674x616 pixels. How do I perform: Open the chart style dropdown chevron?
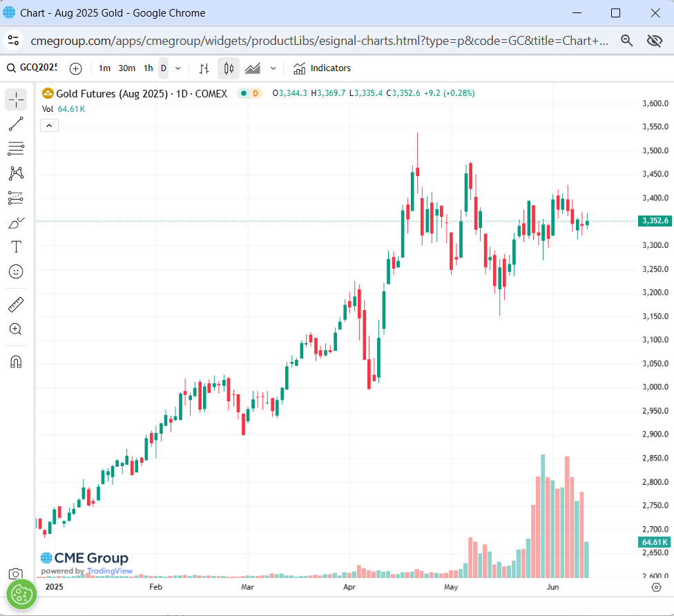(272, 68)
